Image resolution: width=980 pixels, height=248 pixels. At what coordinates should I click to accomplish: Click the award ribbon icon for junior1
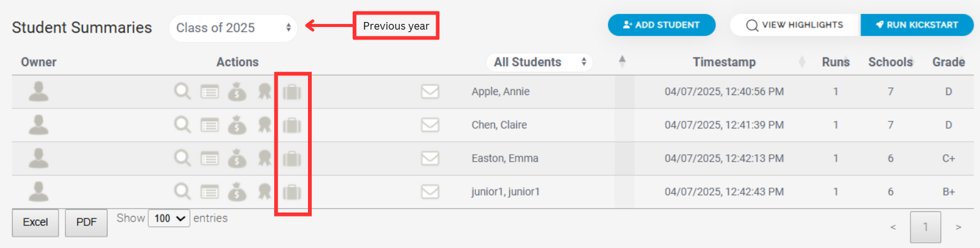(265, 192)
